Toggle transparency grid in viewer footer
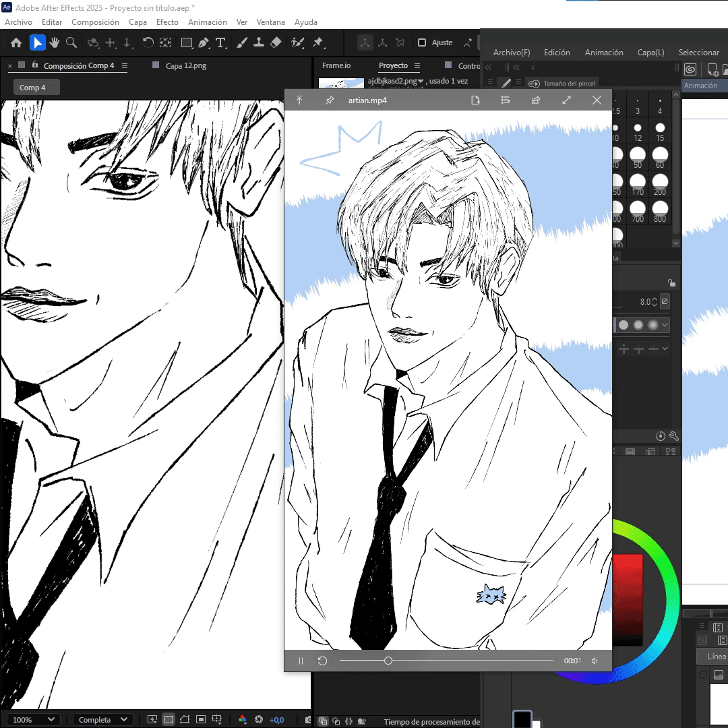This screenshot has width=728, height=728. click(169, 719)
